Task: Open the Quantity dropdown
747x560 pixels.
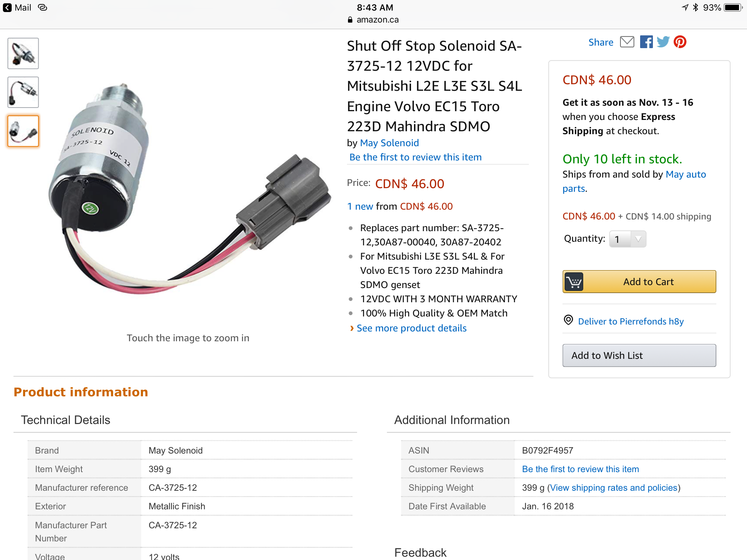Action: click(628, 239)
